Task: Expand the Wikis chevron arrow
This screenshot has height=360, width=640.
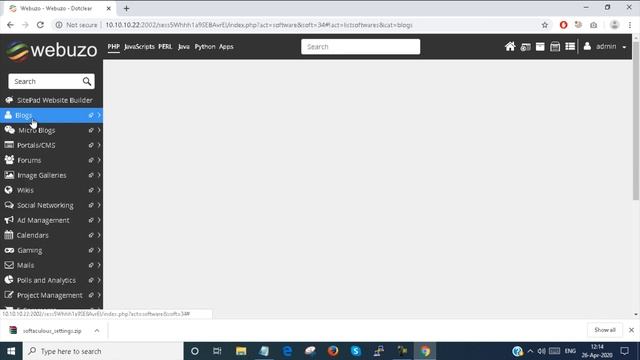Action: click(99, 190)
